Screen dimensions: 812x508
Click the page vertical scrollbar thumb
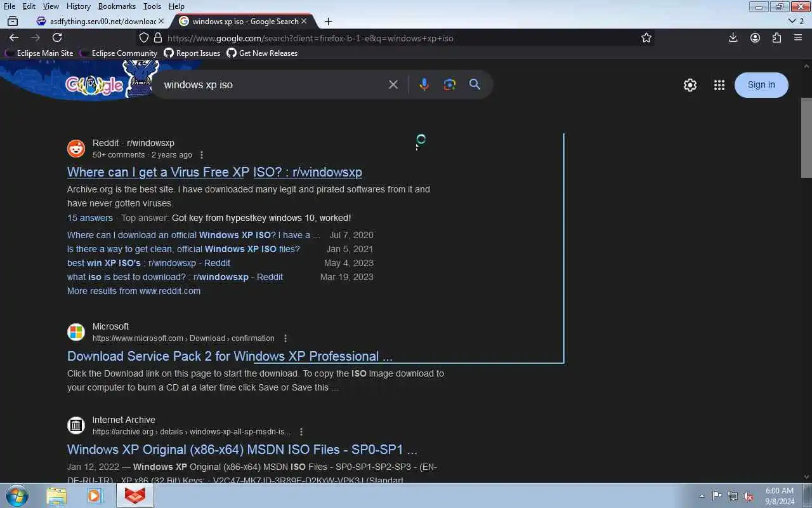pyautogui.click(x=806, y=138)
